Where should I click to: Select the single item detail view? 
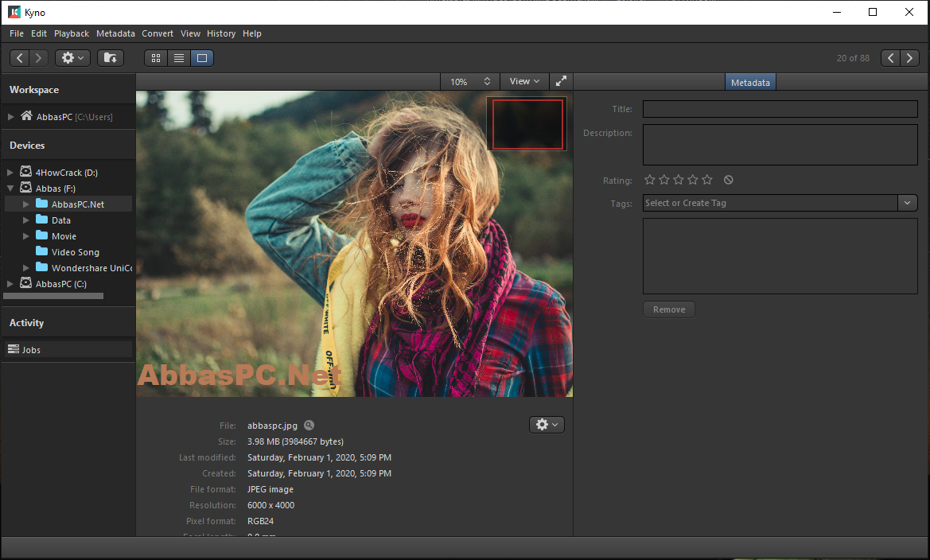click(x=201, y=58)
